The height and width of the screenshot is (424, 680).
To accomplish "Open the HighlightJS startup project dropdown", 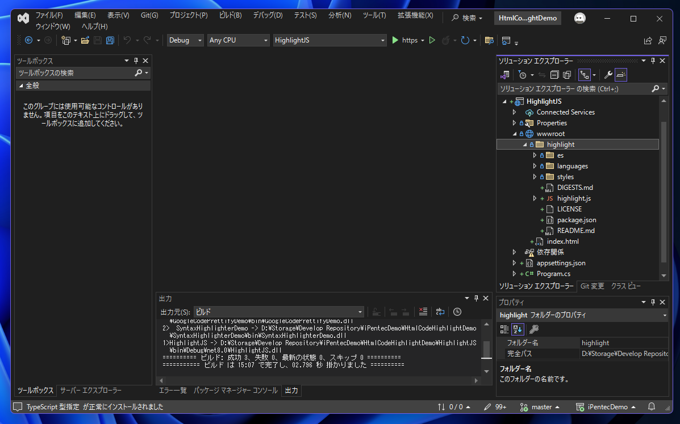I will [330, 40].
